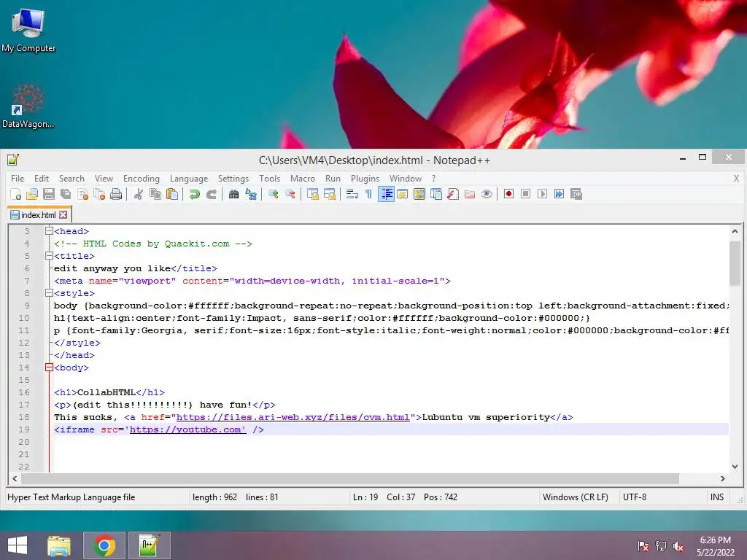Collapse the head tag fold marker
The image size is (747, 560).
pyautogui.click(x=49, y=231)
